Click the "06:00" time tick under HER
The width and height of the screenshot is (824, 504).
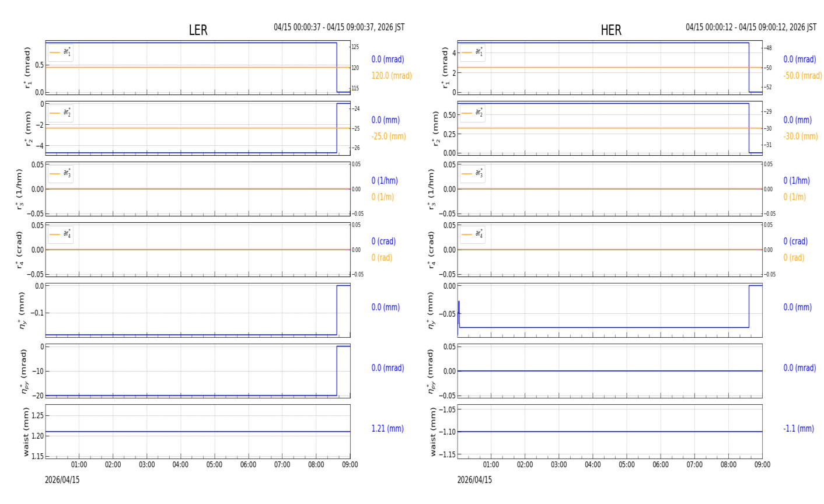pos(661,465)
